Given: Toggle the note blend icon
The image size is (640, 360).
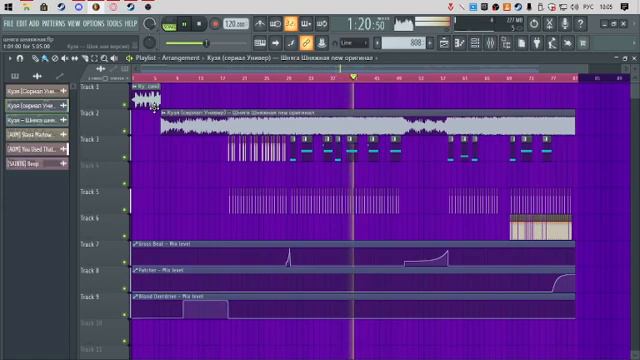Looking at the screenshot, I should click(291, 43).
